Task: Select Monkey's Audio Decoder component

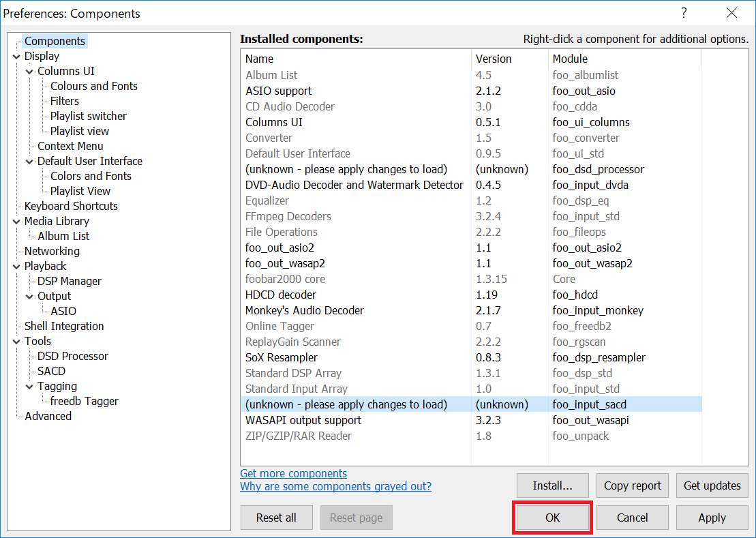Action: point(471,310)
